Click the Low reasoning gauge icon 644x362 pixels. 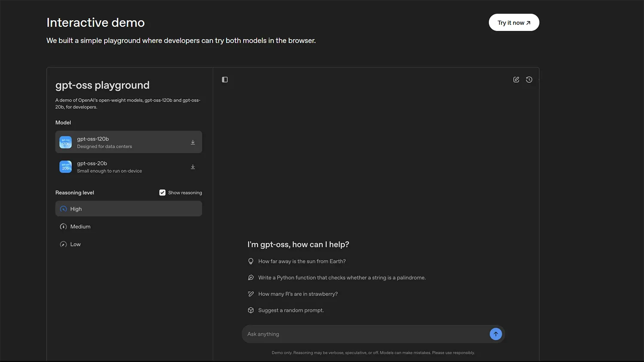[63, 244]
